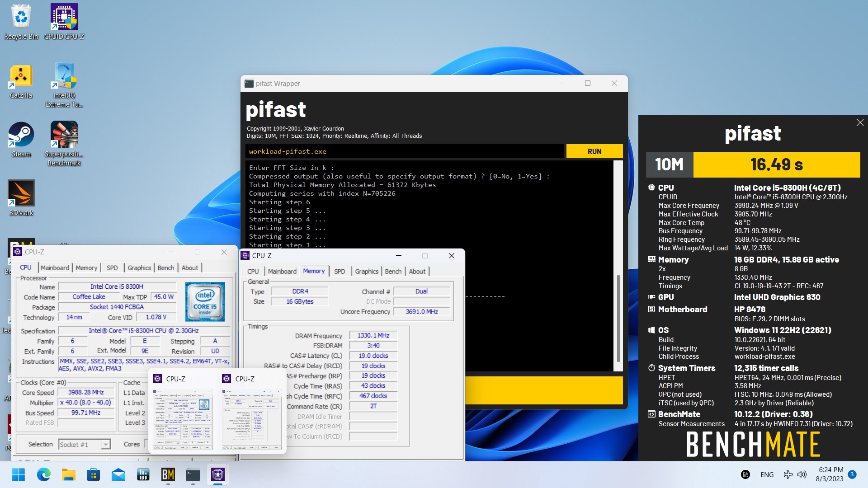Click the Coffee Lake code name field
Viewport: 868px width, 488px height.
pyautogui.click(x=89, y=297)
